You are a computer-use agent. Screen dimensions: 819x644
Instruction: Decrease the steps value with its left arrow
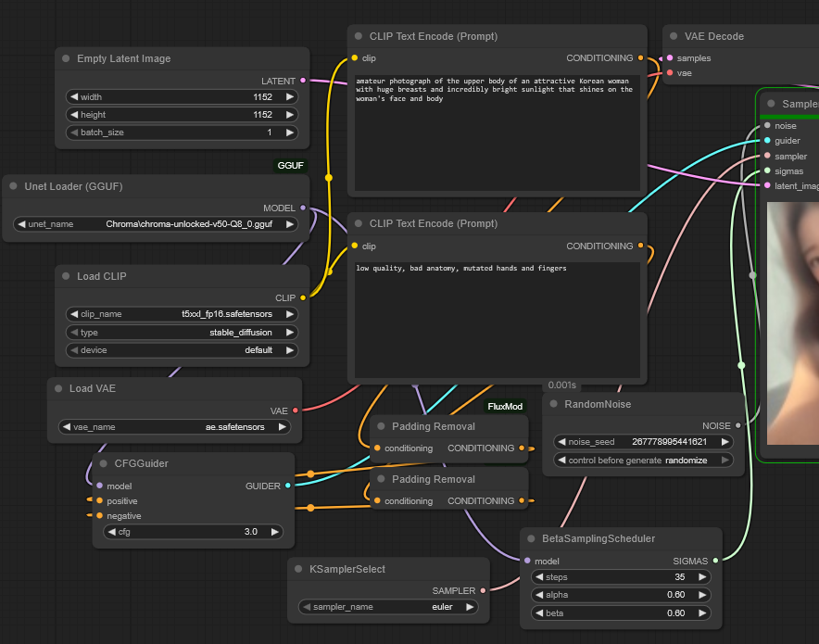click(x=539, y=576)
